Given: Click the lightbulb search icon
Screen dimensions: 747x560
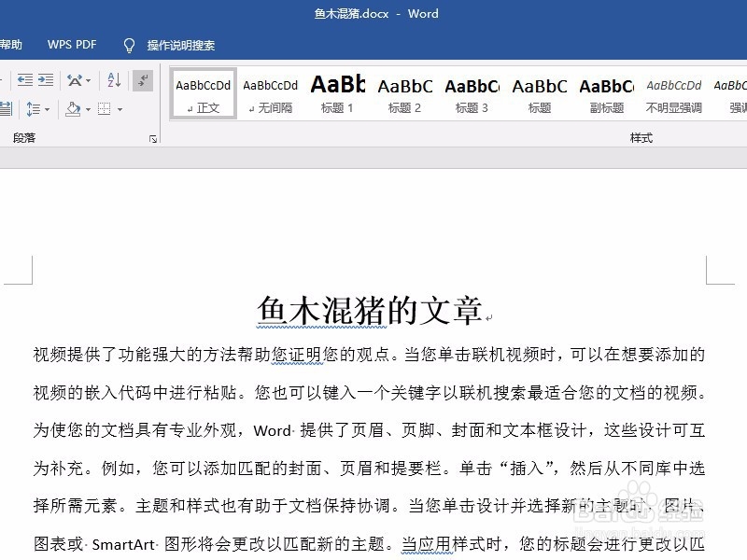Looking at the screenshot, I should (x=129, y=44).
